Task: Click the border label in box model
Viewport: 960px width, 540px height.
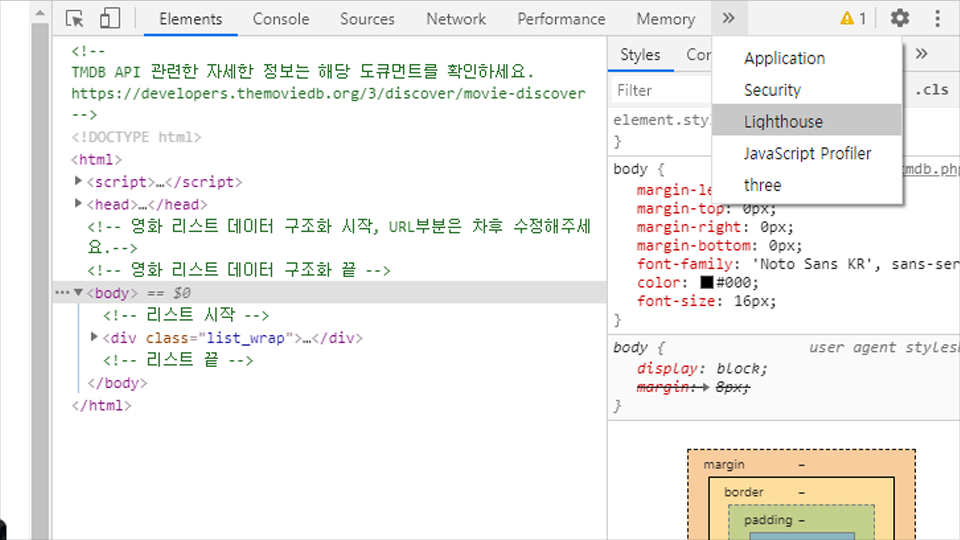Action: click(743, 492)
